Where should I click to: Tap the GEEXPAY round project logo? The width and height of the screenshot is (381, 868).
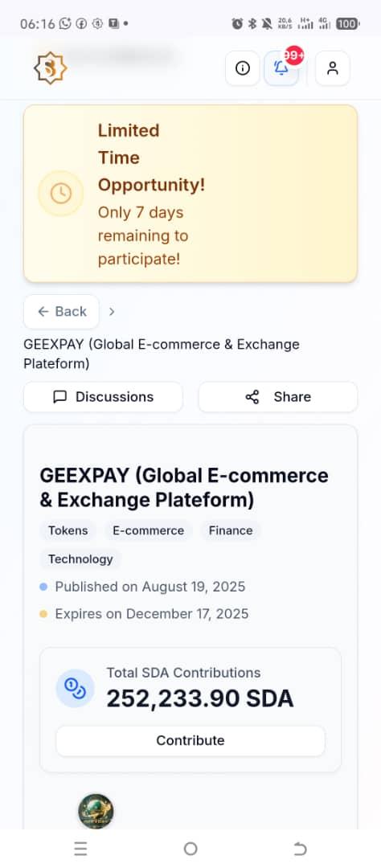(96, 811)
